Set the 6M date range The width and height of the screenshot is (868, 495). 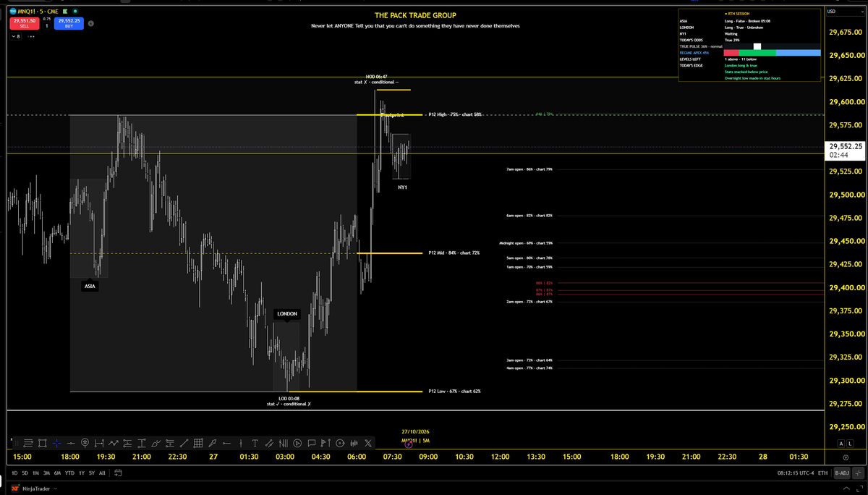pyautogui.click(x=57, y=473)
